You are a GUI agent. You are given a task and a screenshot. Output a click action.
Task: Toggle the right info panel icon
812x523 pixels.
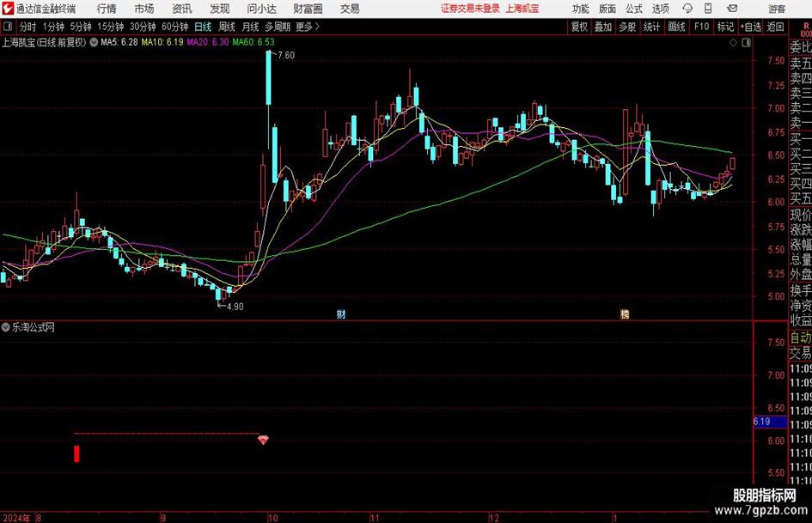pos(746,43)
